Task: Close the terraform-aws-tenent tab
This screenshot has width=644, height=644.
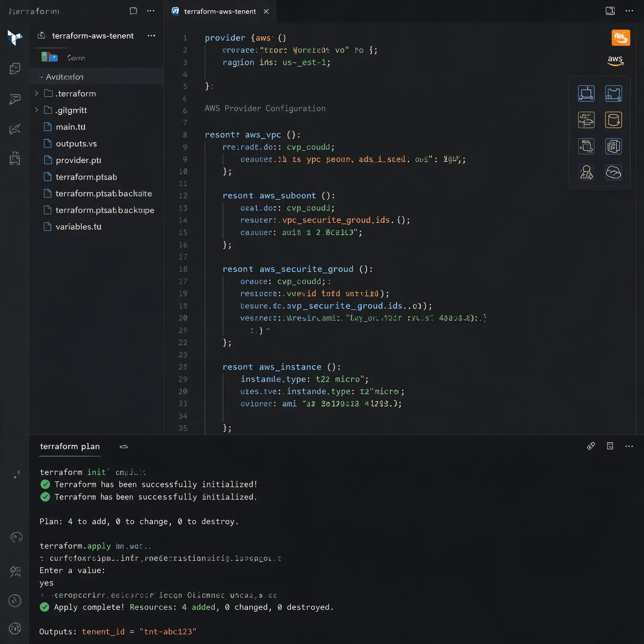Action: point(266,11)
